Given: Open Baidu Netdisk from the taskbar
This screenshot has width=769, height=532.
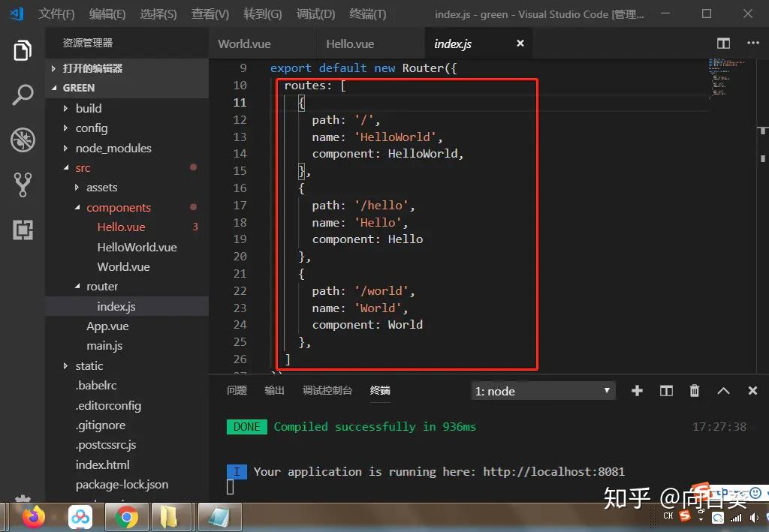Looking at the screenshot, I should tap(80, 517).
